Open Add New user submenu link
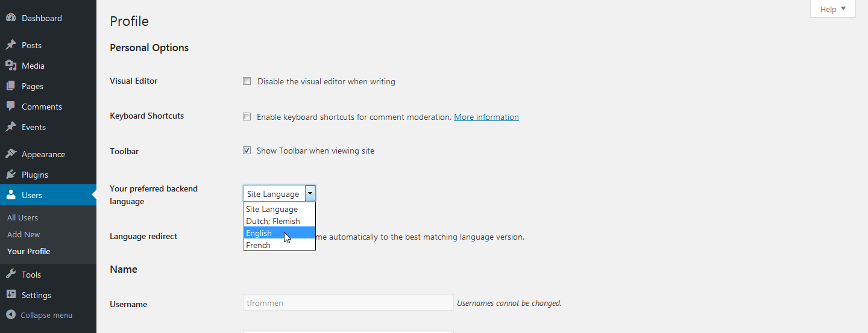Screen dimensions: 868x333 pos(24,234)
